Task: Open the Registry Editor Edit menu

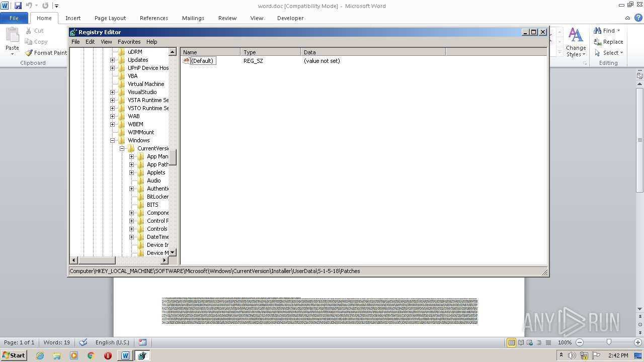Action: tap(90, 42)
